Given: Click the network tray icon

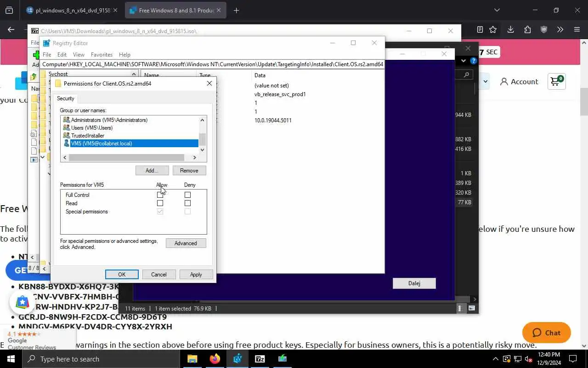Looking at the screenshot, I should (517, 359).
